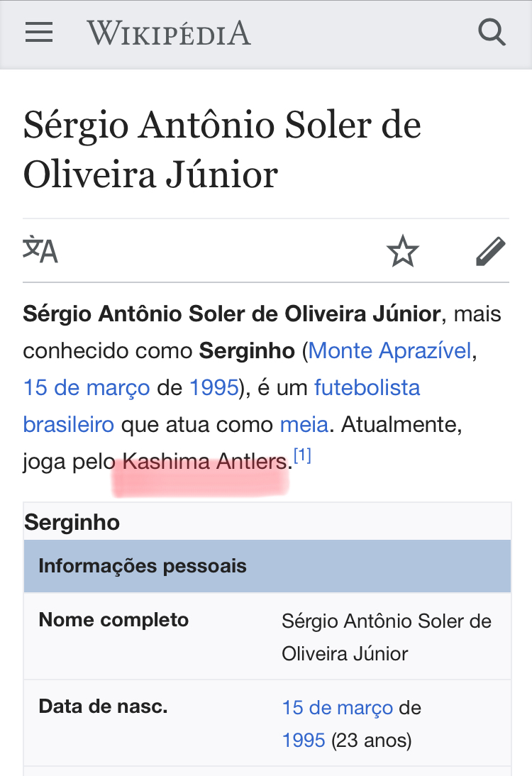Viewport: 532px width, 776px height.
Task: Open the hamburger main menu
Action: point(39,33)
